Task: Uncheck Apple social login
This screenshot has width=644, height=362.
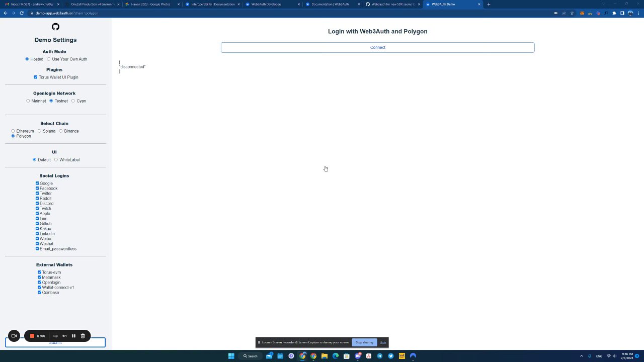Action: tap(37, 213)
